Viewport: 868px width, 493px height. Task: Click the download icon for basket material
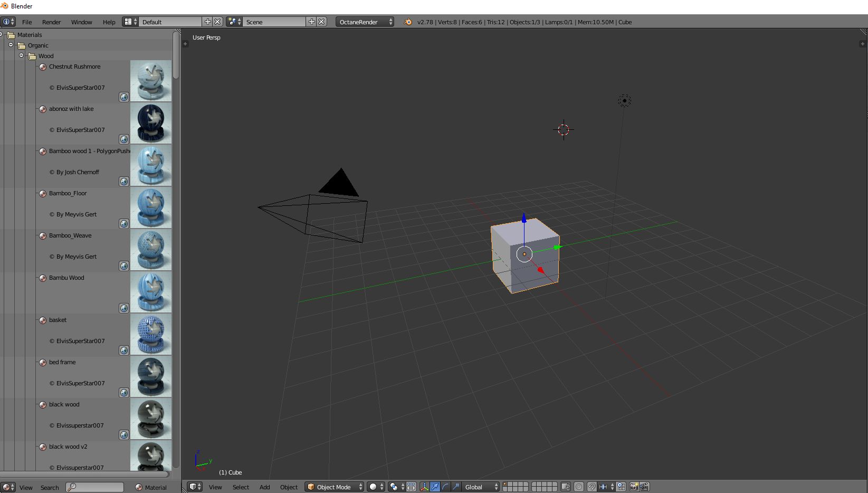coord(124,350)
